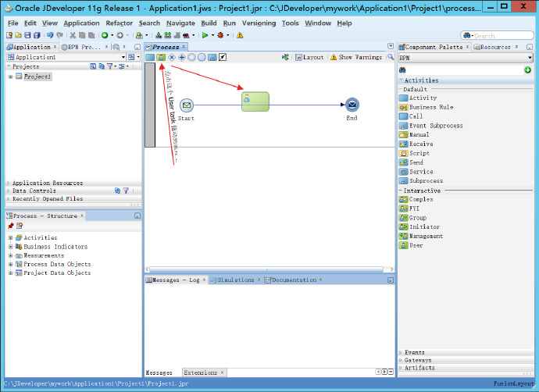Switch to the Resources tab

tap(495, 47)
